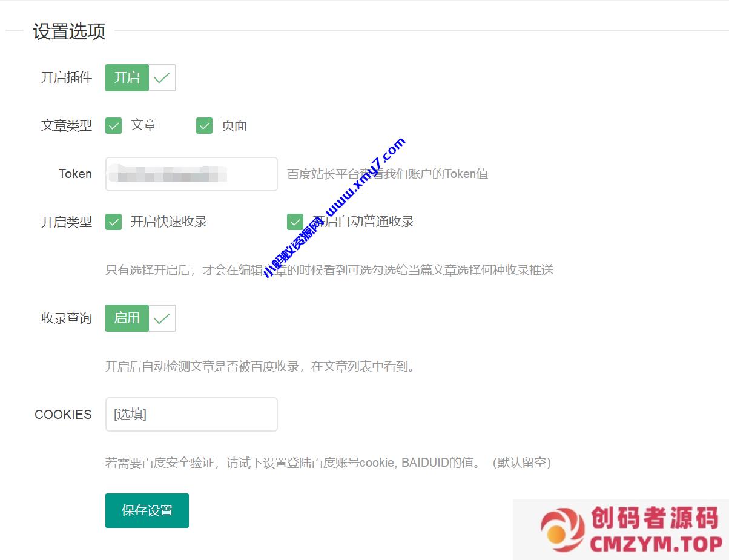Click the 开启插件 field label
This screenshot has height=560, width=729.
(67, 77)
